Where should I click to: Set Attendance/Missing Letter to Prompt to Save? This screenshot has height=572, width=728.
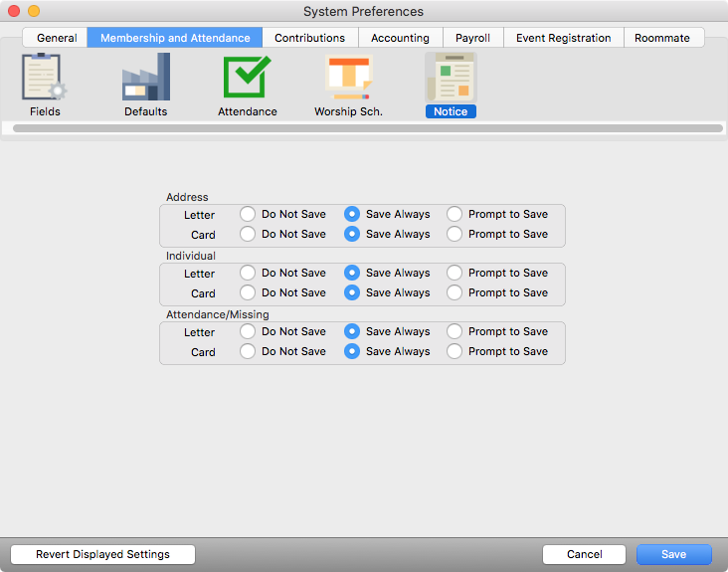click(x=455, y=331)
